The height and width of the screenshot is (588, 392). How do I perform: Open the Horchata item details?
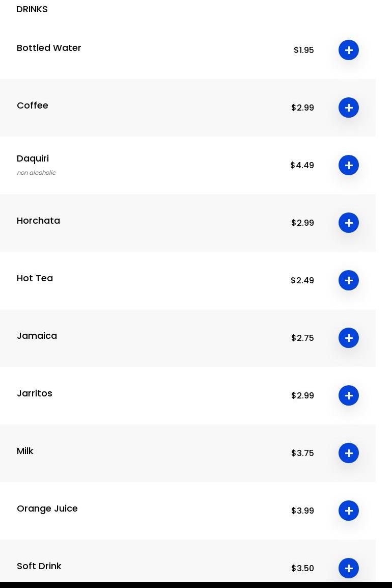[x=38, y=221]
